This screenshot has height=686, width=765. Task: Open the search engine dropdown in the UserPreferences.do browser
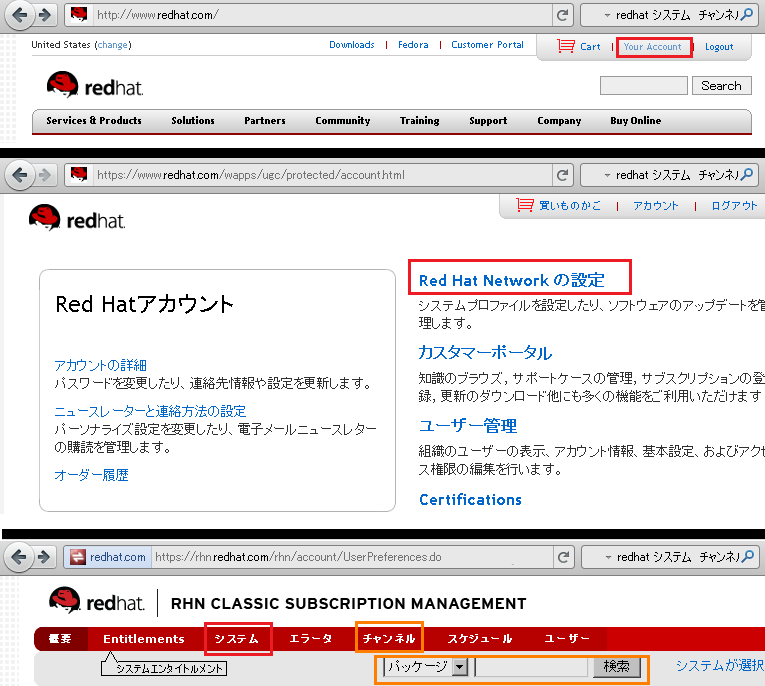click(x=608, y=557)
